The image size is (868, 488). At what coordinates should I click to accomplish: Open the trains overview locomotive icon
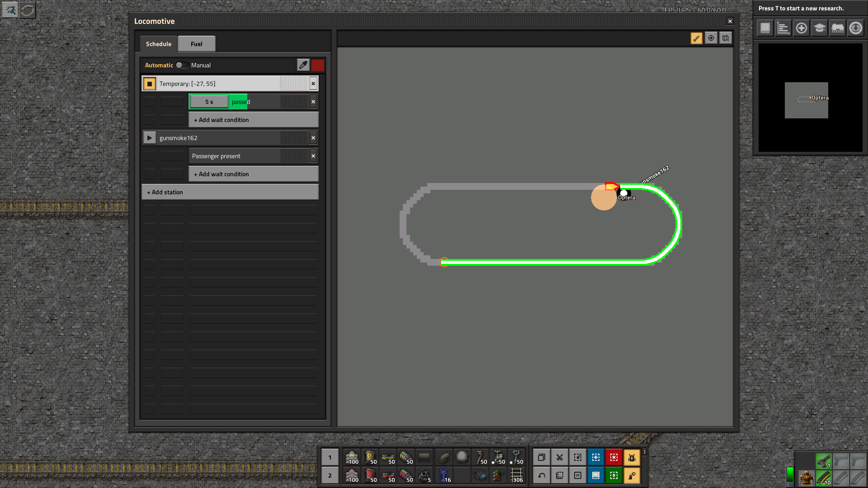click(838, 28)
